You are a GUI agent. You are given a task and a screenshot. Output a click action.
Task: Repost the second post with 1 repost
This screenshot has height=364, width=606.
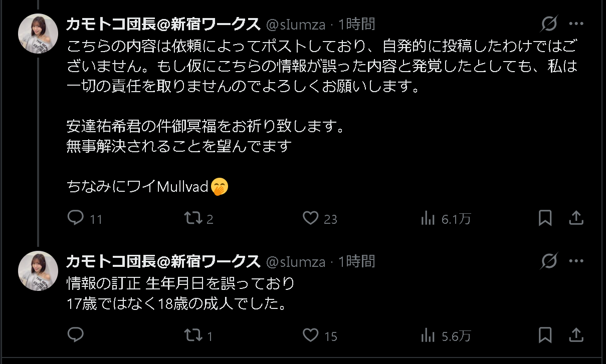tap(190, 335)
